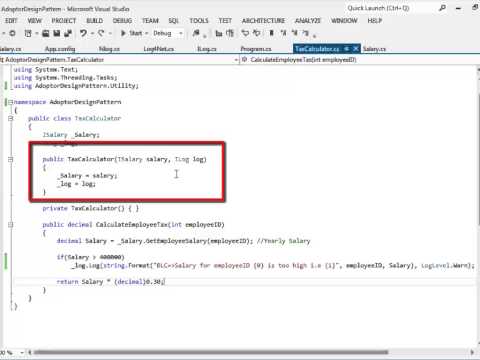Open the VIEW menu

pos(35,21)
